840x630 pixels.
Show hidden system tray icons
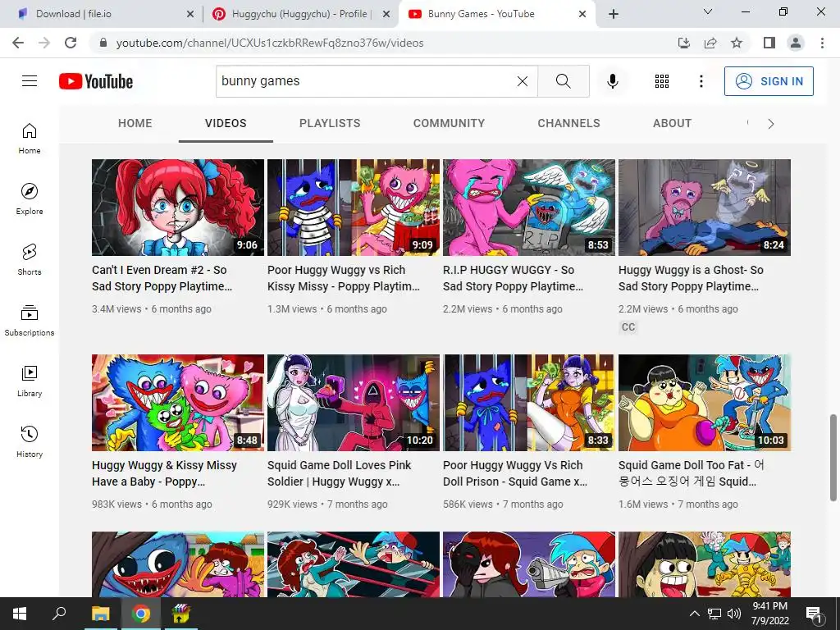pyautogui.click(x=694, y=614)
